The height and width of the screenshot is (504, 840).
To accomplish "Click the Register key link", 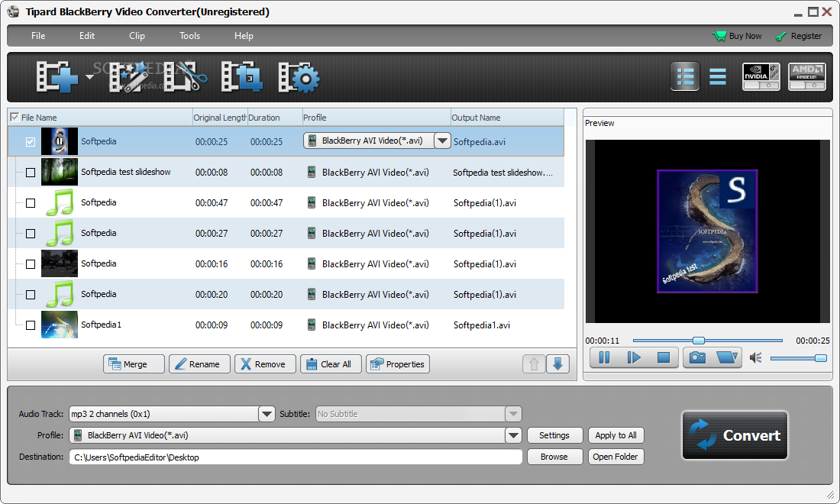I will click(798, 36).
